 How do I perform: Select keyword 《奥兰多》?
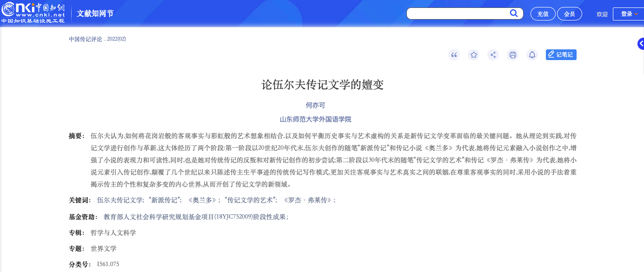pos(202,200)
